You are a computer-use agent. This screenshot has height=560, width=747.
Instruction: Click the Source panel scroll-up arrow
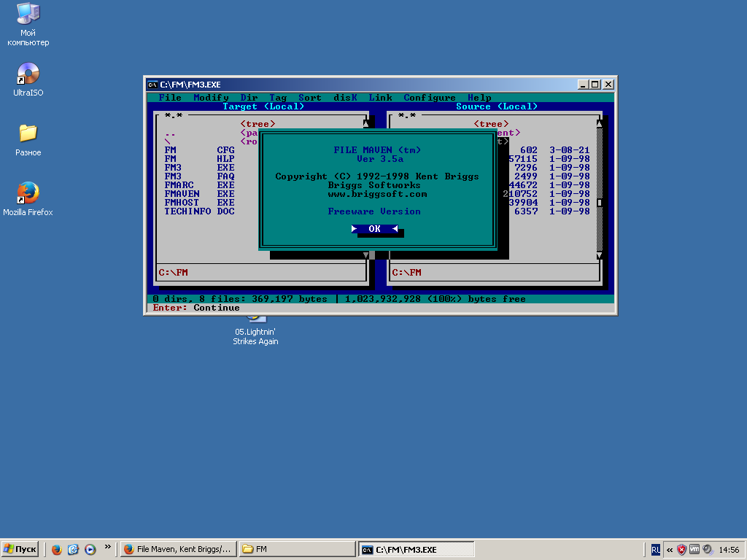click(600, 124)
